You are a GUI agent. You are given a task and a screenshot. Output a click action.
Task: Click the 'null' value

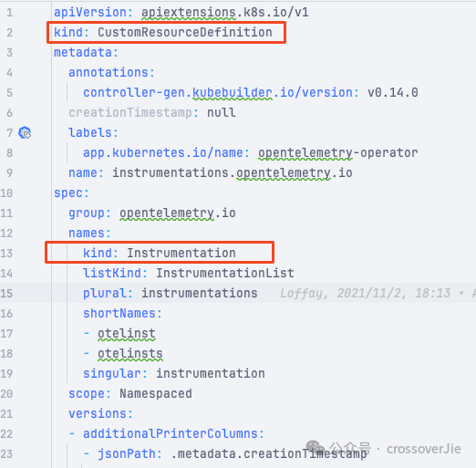tap(222, 112)
